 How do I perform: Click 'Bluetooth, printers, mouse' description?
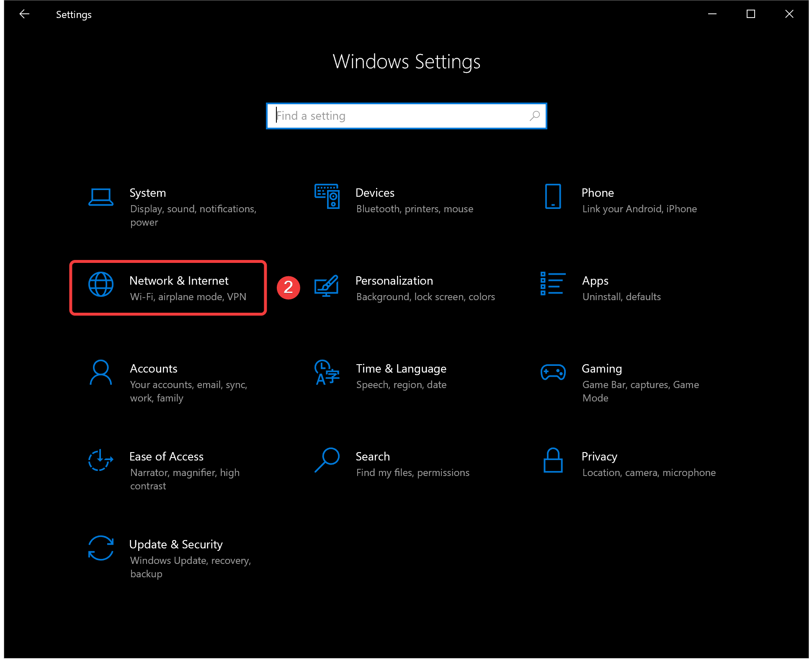pos(415,209)
